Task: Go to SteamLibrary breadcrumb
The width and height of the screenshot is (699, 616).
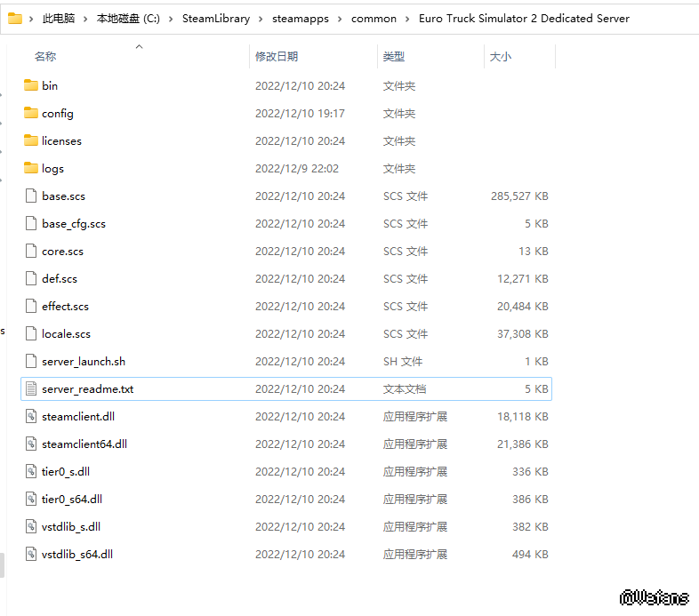Action: [x=216, y=19]
